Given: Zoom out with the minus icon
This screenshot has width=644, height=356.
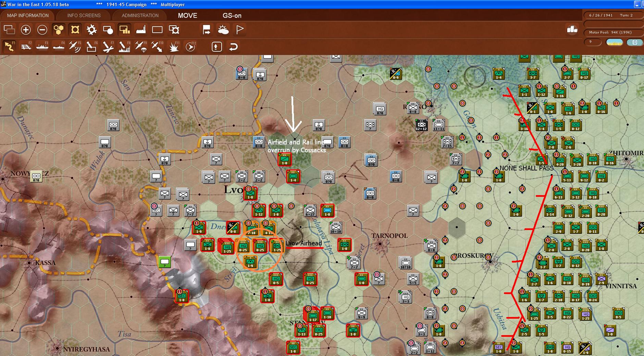Looking at the screenshot, I should 42,30.
